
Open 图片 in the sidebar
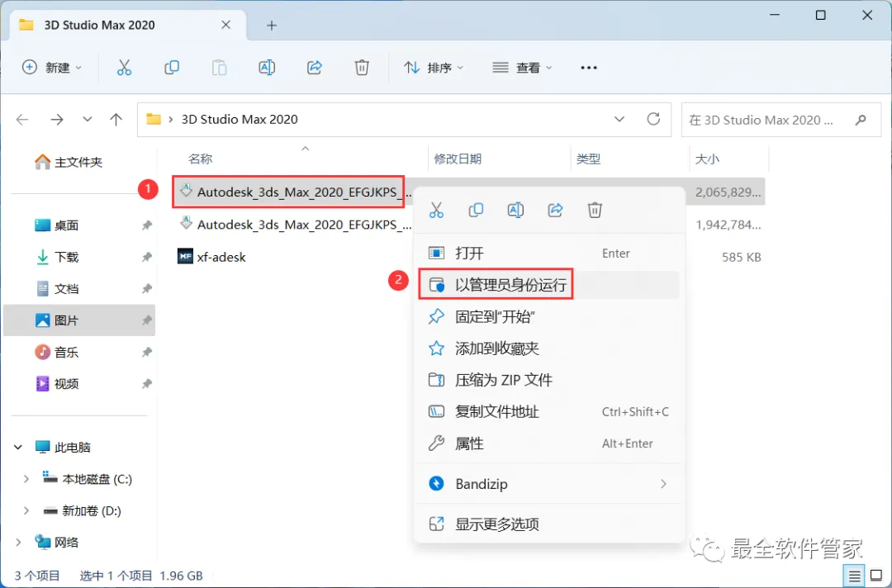pyautogui.click(x=79, y=320)
